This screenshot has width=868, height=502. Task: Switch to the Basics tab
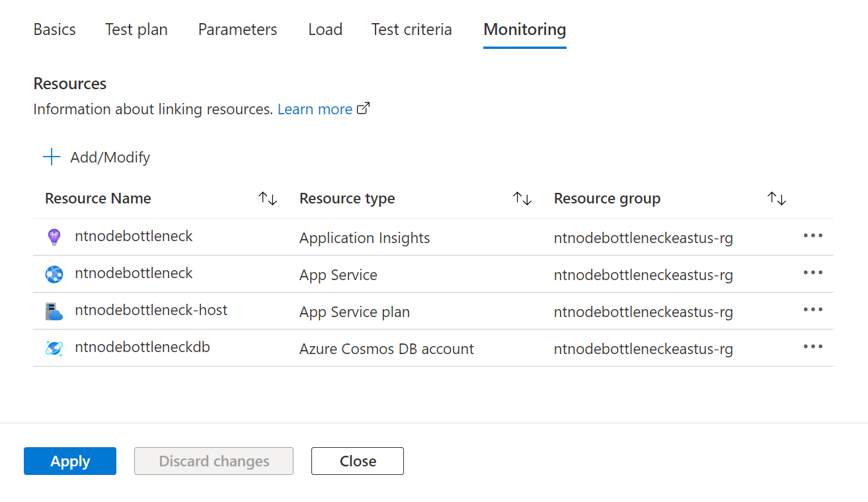click(54, 29)
